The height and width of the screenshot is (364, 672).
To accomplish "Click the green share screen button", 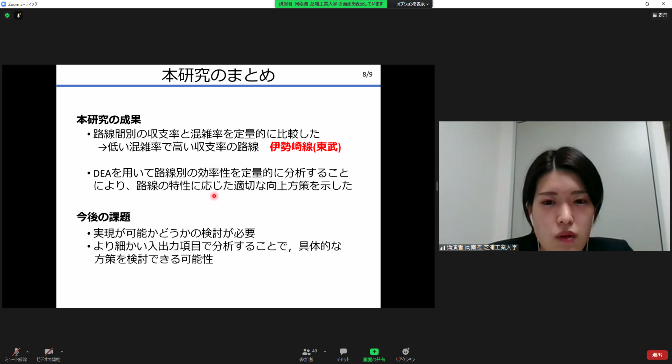I will tap(374, 354).
